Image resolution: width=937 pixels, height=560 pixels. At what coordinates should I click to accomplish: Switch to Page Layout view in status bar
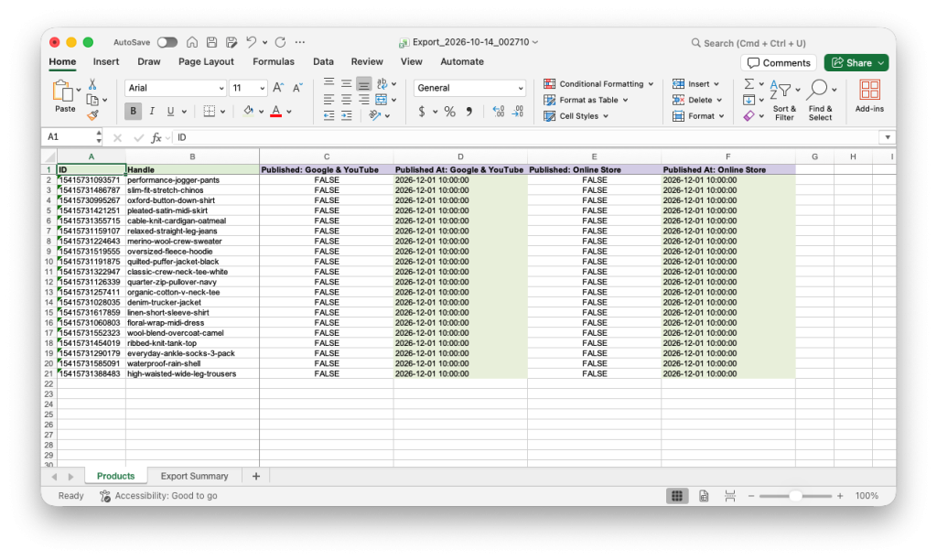pos(704,495)
